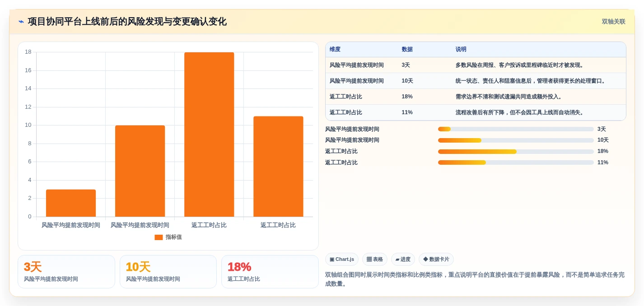The height and width of the screenshot is (306, 644).
Task: Open the 18% 返工工时占比 data card
Action: [270, 272]
